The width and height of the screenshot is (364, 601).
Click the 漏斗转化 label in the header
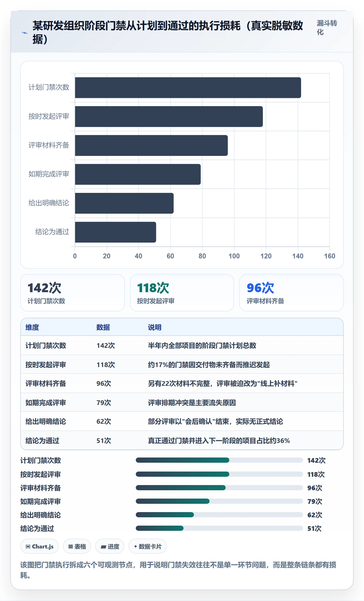click(327, 28)
